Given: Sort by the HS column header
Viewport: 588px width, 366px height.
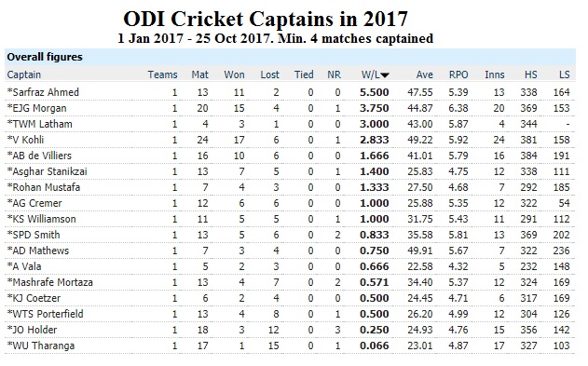Looking at the screenshot, I should pos(530,75).
